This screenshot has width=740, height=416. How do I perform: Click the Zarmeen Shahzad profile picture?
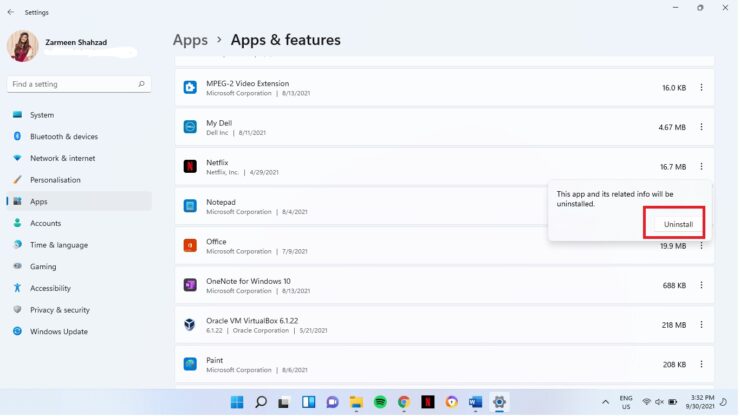coord(23,46)
